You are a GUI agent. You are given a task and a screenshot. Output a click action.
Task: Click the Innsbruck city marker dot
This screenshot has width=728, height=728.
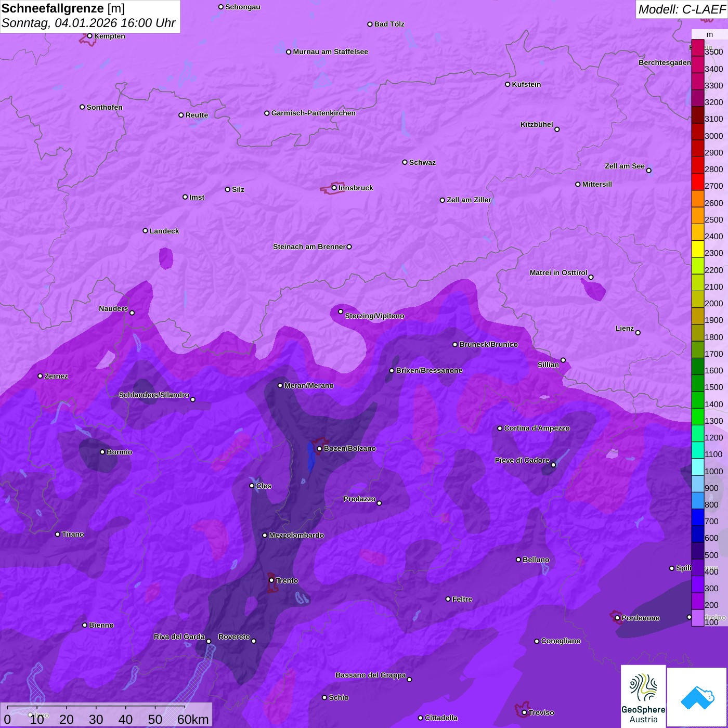[x=334, y=188]
